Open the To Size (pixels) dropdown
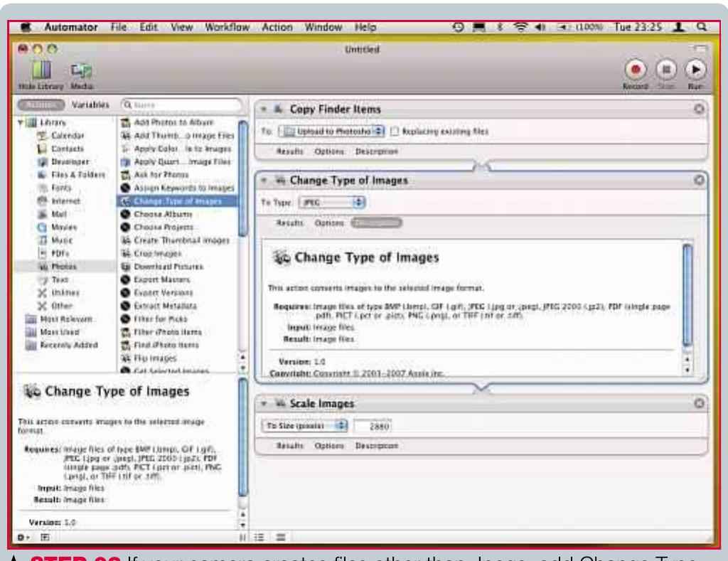The image size is (728, 561). [x=304, y=426]
